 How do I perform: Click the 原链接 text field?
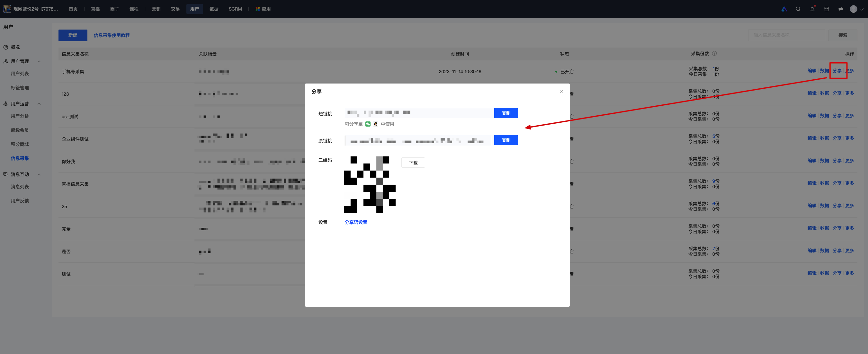(x=419, y=140)
